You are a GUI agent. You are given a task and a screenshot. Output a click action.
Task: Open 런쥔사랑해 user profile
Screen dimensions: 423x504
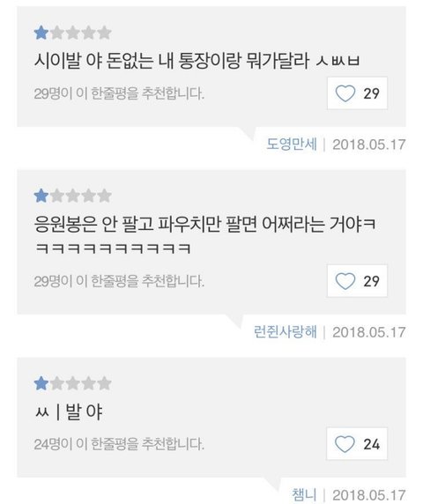286,331
